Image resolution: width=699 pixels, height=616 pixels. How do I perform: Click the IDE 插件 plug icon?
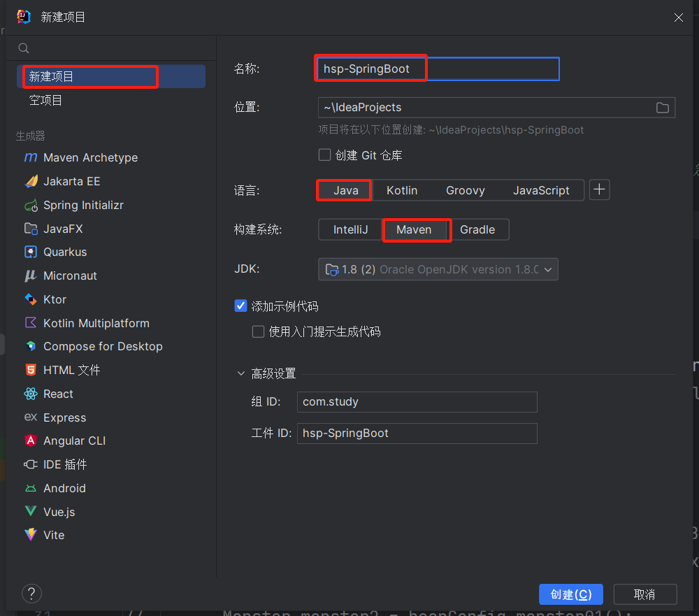30,464
